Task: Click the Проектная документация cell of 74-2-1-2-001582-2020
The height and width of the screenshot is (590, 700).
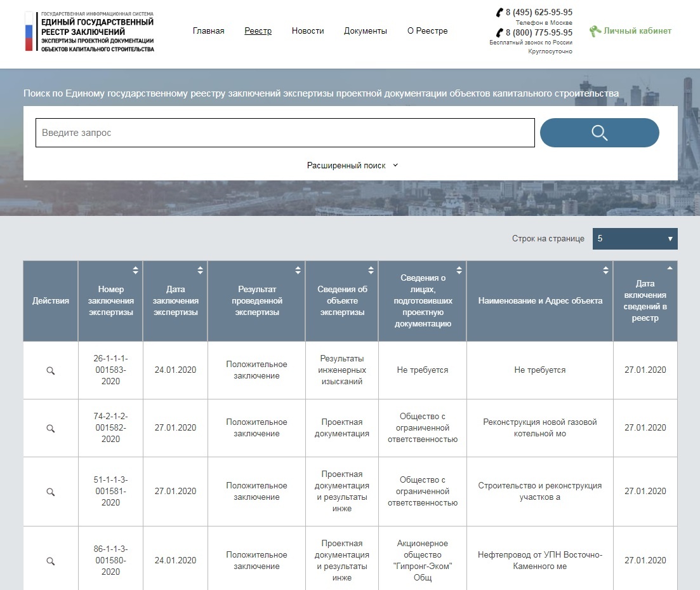Action: click(342, 427)
